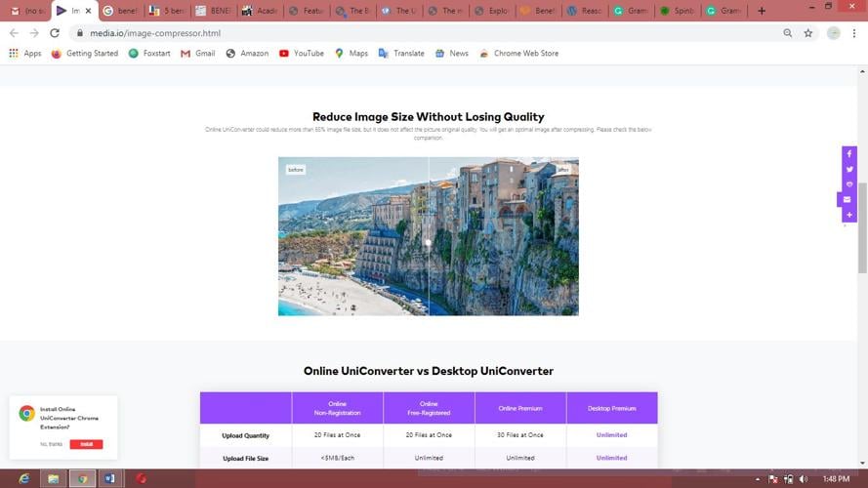The image size is (868, 488).
Task: Click the zoom magnifier icon in address bar
Action: tap(787, 33)
